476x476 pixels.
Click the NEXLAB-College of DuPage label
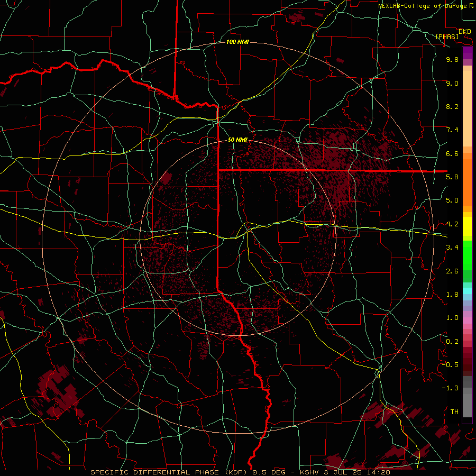pyautogui.click(x=423, y=6)
